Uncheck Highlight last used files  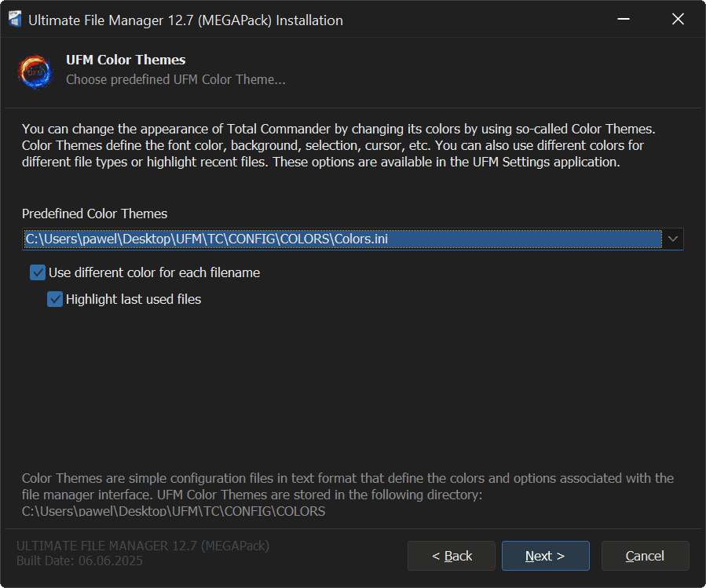coord(55,299)
